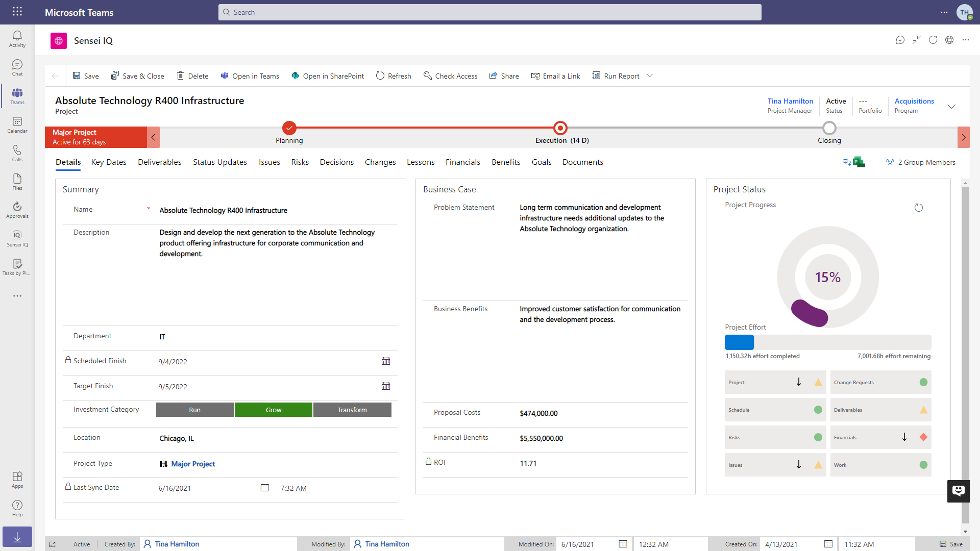This screenshot has height=551, width=980.
Task: Switch to the Deliverables tab
Action: 160,162
